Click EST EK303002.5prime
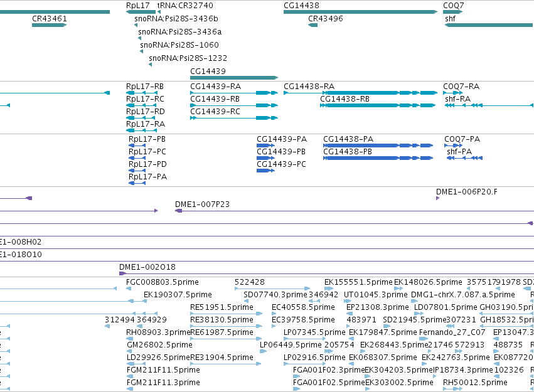This screenshot has height=392, width=534. [x=399, y=383]
